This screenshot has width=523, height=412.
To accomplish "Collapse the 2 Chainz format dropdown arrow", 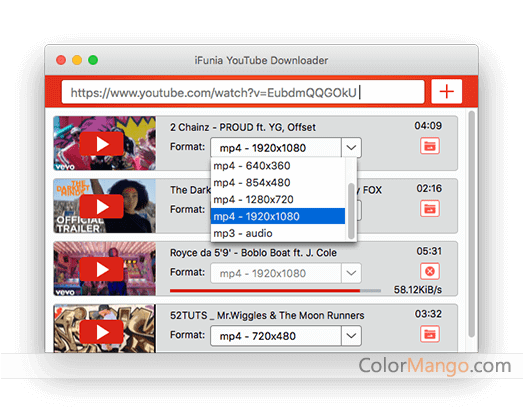I will coord(351,147).
